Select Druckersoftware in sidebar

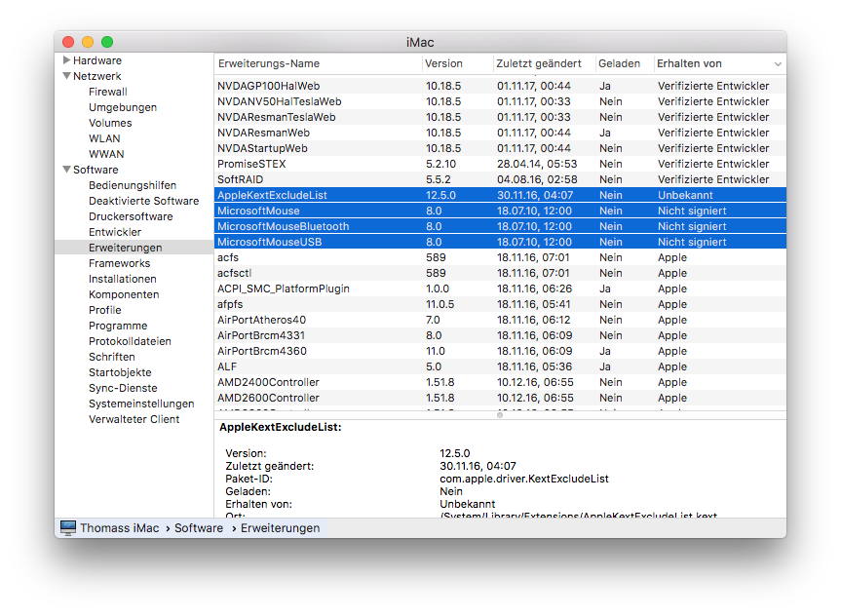click(x=131, y=216)
